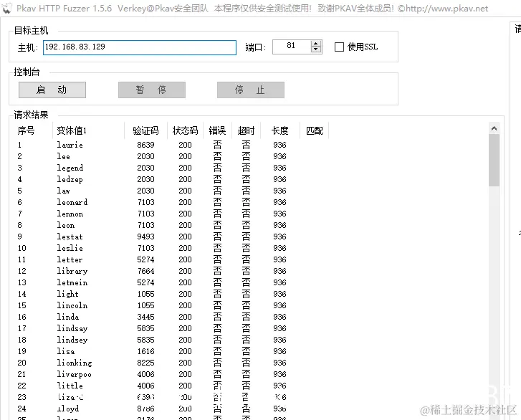Screen dimensions: 521x420
Task: Click the results list scroll up arrow
Action: pyautogui.click(x=494, y=128)
